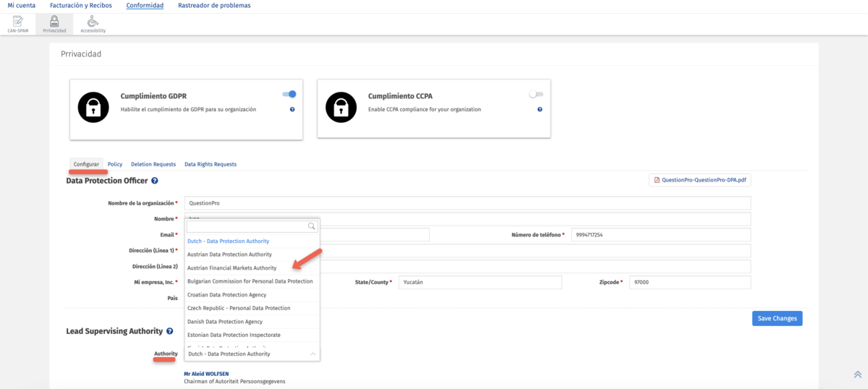Select Austrian Financial Markets Authority option
The width and height of the screenshot is (868, 389).
coord(231,268)
